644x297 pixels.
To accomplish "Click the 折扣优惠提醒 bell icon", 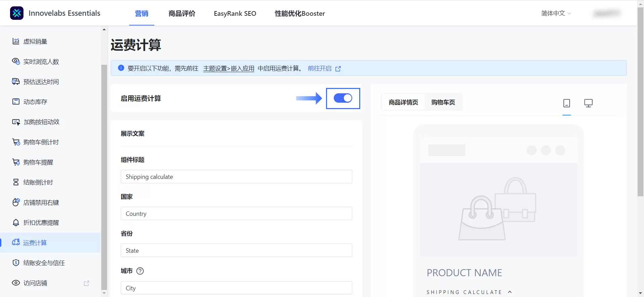I will tap(16, 222).
